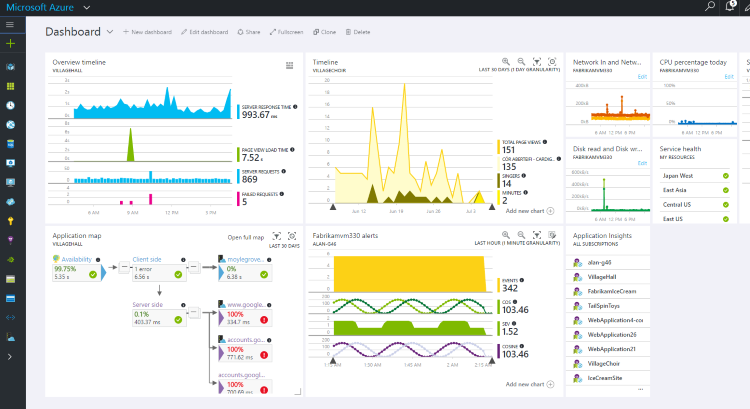
Task: Open the clock Recent sidebar icon
Action: (10, 105)
